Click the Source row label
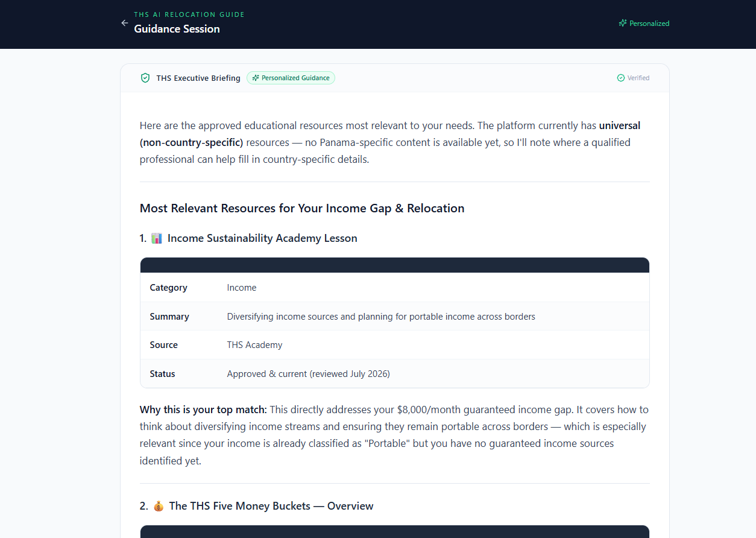The height and width of the screenshot is (538, 756). (164, 345)
